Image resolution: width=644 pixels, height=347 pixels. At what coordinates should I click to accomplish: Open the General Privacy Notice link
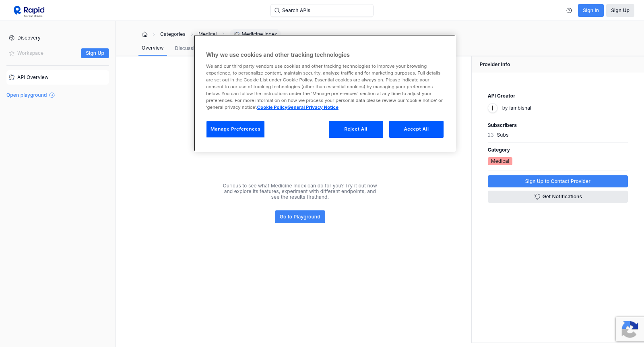coord(313,108)
